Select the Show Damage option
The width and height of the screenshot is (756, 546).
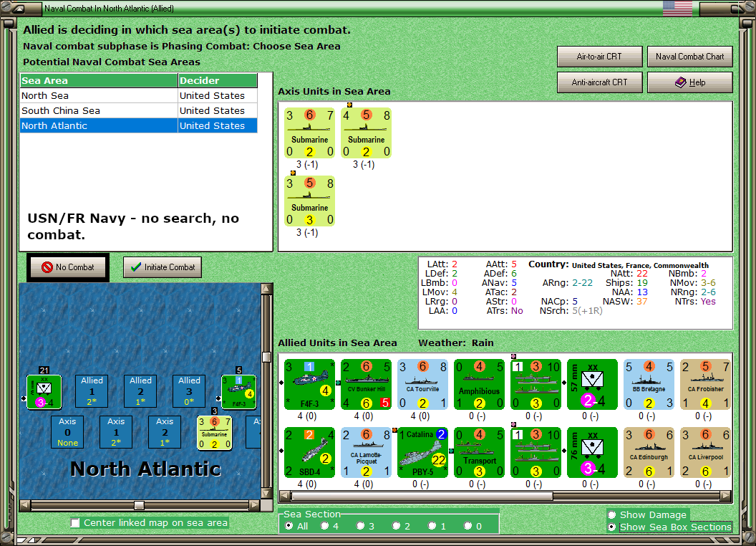coord(612,514)
